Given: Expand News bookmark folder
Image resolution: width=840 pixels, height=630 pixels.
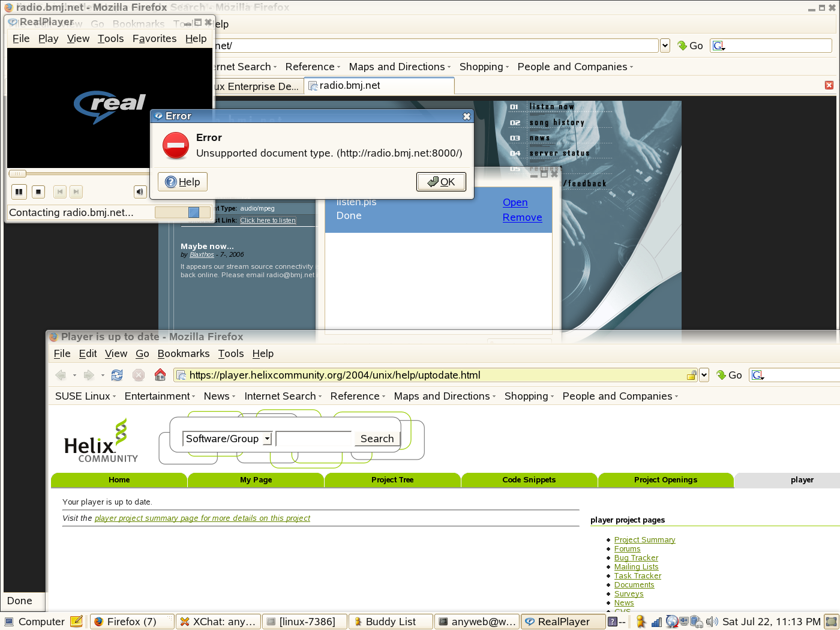Looking at the screenshot, I should point(219,396).
